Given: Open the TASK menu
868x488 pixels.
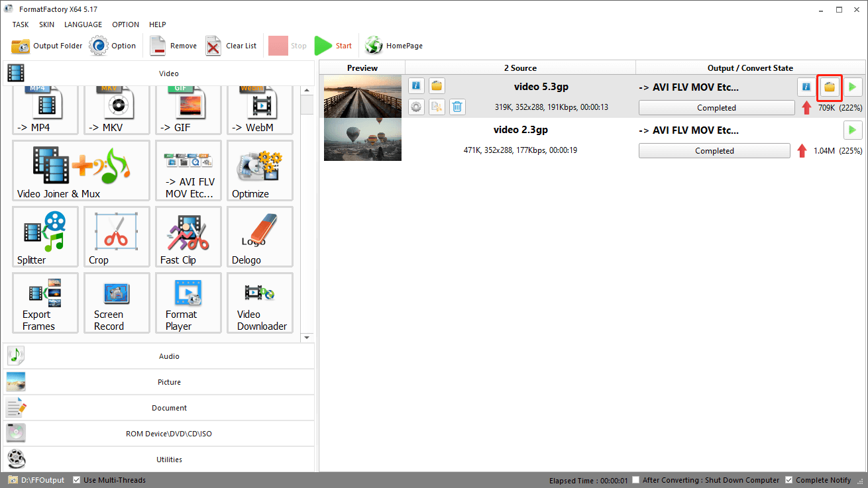Looking at the screenshot, I should [21, 24].
